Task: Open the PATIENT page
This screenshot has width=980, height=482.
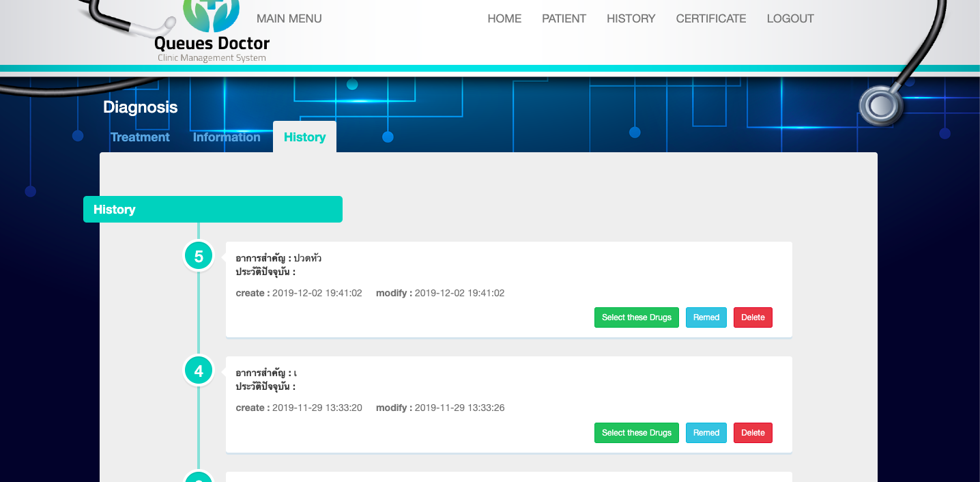Action: click(564, 19)
